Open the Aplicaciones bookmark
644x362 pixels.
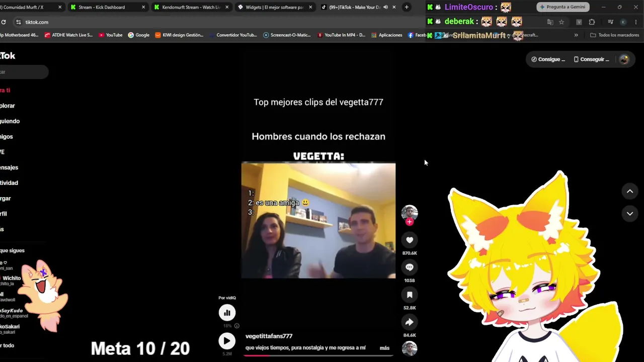pyautogui.click(x=387, y=35)
